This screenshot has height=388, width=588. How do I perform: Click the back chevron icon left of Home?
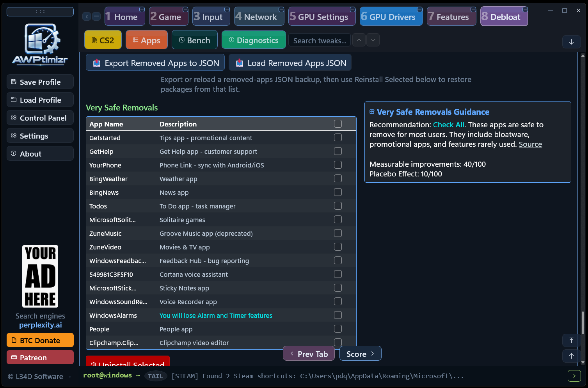click(x=87, y=16)
